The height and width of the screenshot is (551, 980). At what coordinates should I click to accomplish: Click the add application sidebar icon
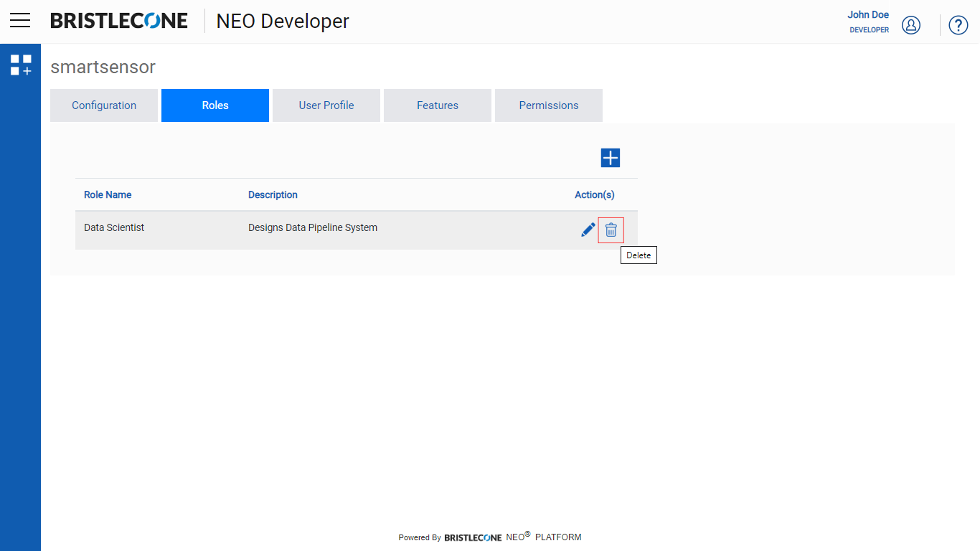(x=21, y=65)
